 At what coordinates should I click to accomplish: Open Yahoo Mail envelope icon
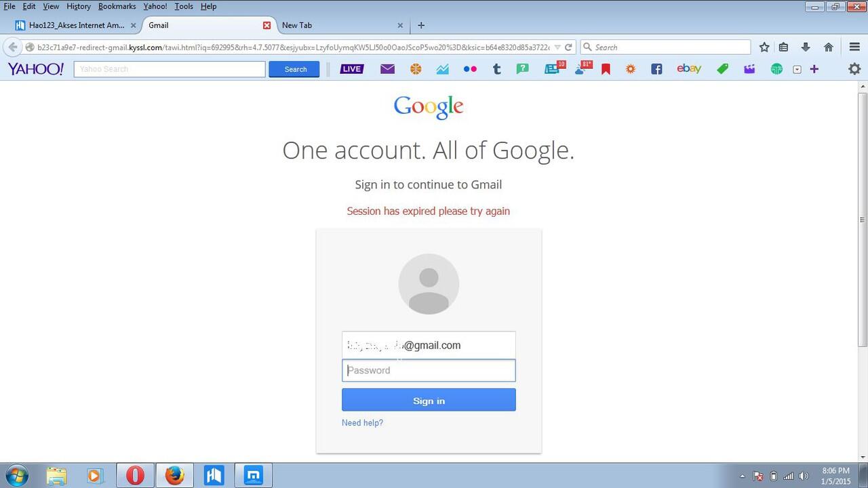[387, 68]
